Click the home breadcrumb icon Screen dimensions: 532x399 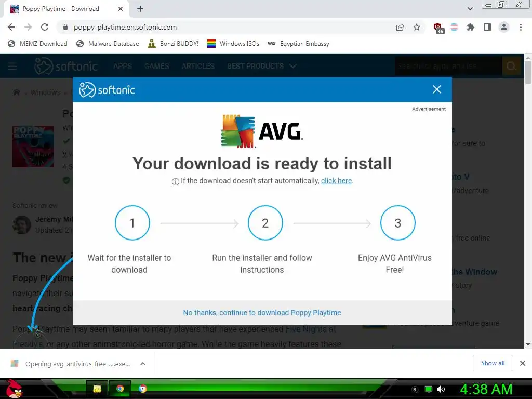[16, 92]
